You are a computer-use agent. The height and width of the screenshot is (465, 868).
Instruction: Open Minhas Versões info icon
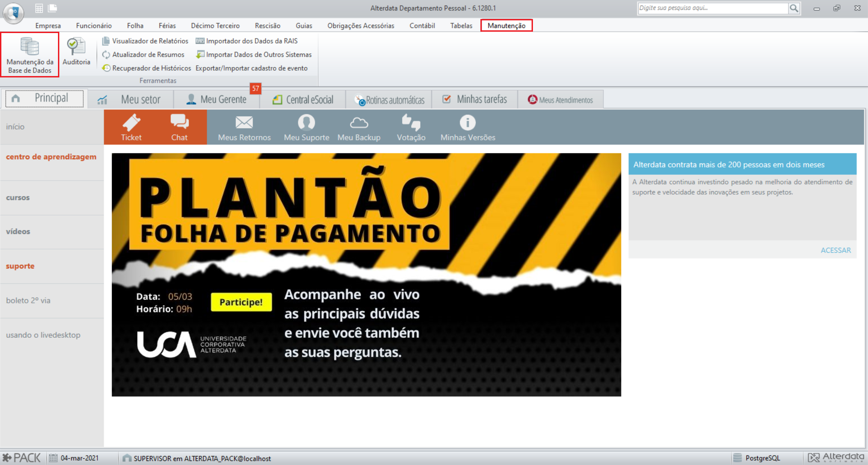[468, 128]
